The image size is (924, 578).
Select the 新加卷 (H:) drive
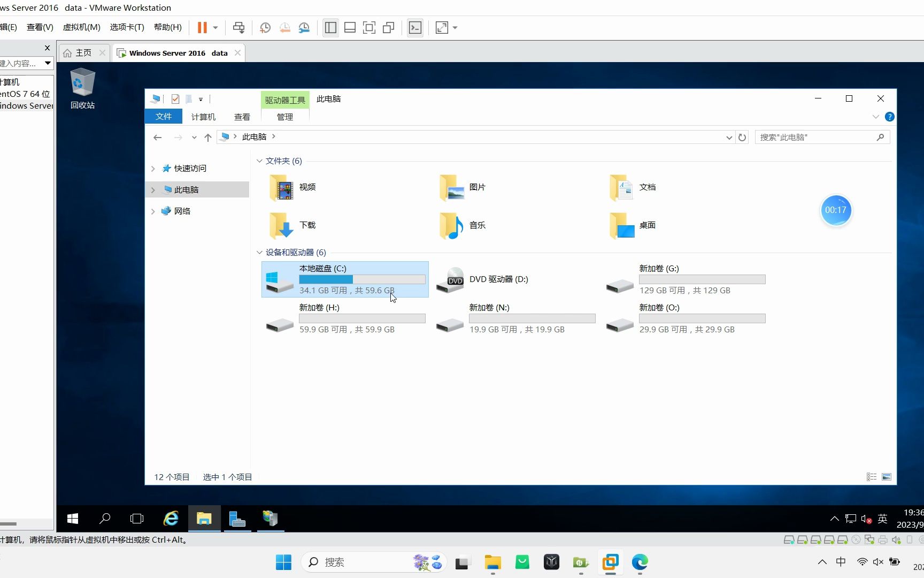(x=345, y=318)
